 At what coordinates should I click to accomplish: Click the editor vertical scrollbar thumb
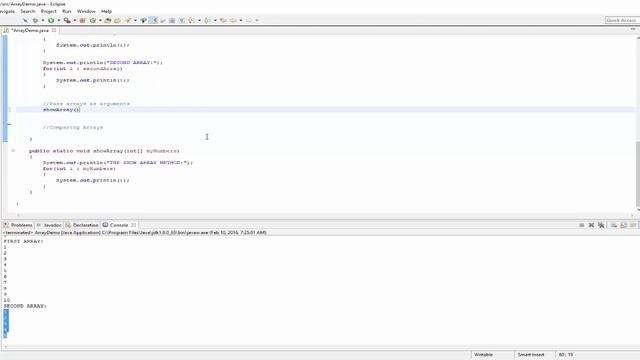638,174
